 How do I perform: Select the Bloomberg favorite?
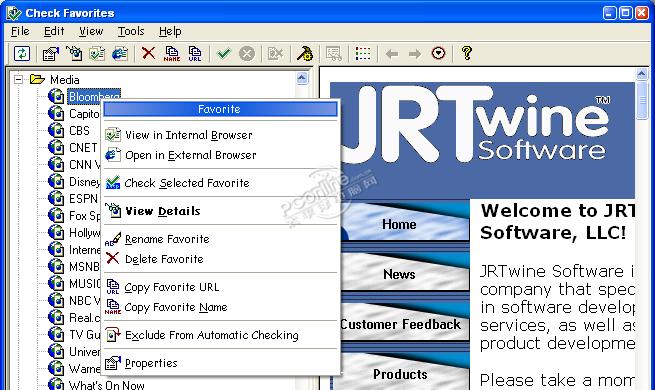tap(94, 96)
